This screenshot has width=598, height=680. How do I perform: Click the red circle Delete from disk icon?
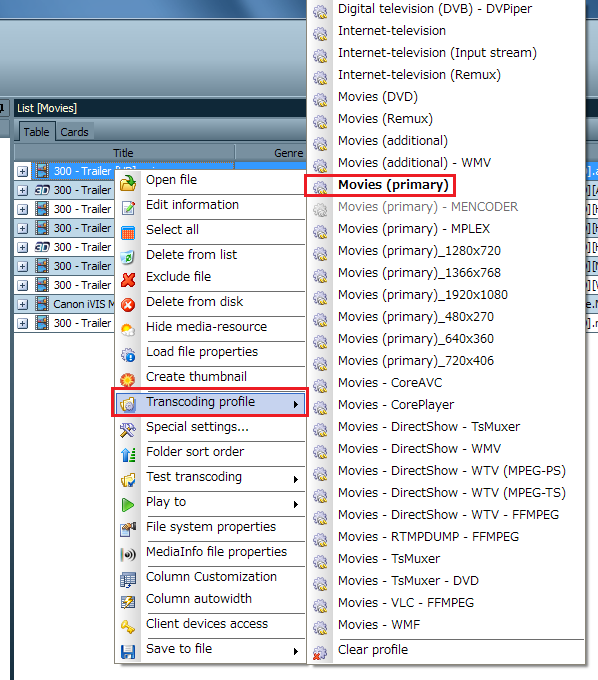[128, 305]
